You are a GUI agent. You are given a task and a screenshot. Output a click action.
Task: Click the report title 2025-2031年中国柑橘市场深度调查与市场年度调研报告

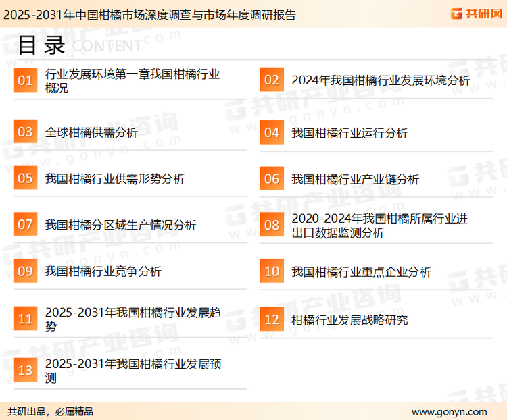pos(149,15)
